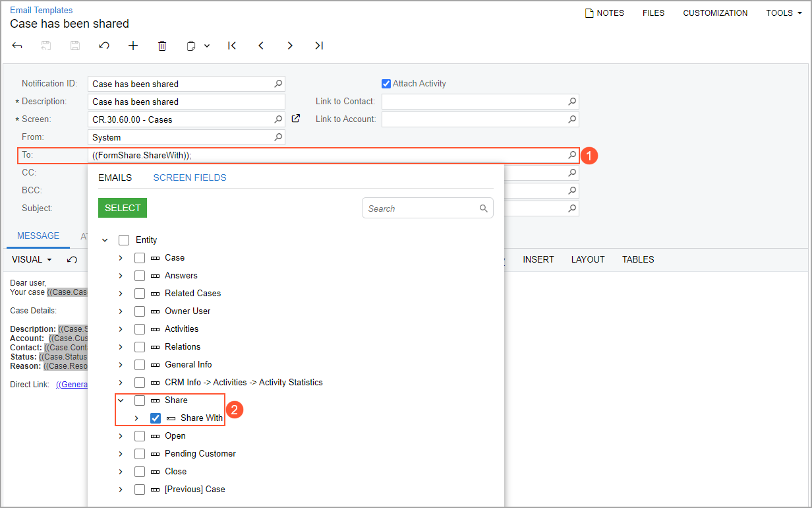Open the Screen field external link icon
This screenshot has height=508, width=812.
(x=296, y=119)
